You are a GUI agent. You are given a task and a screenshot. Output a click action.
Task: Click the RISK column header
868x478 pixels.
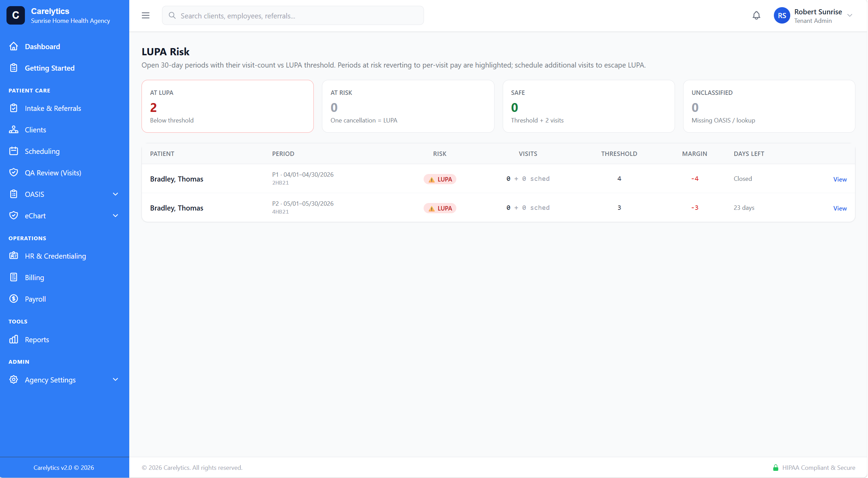point(440,154)
